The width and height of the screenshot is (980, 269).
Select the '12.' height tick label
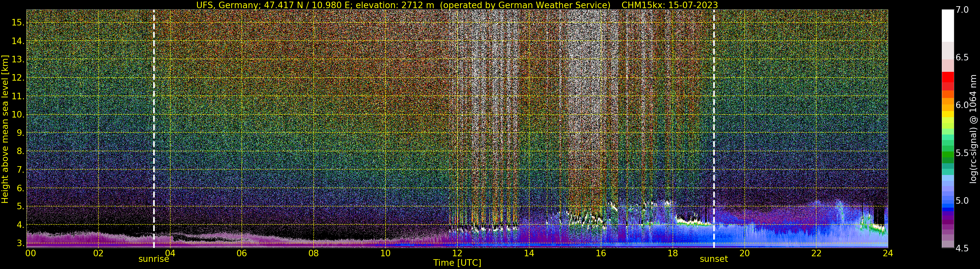click(18, 78)
